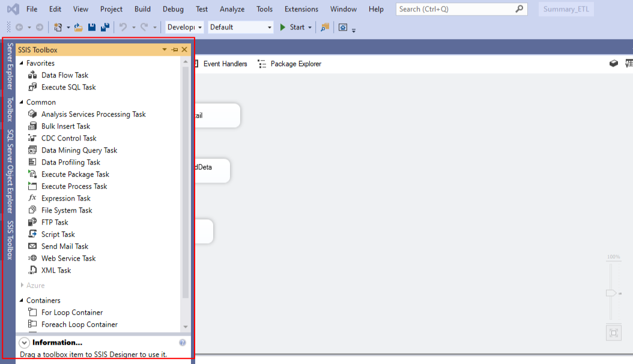Collapse the Favorites group
Screen dimensions: 633x364
22,63
